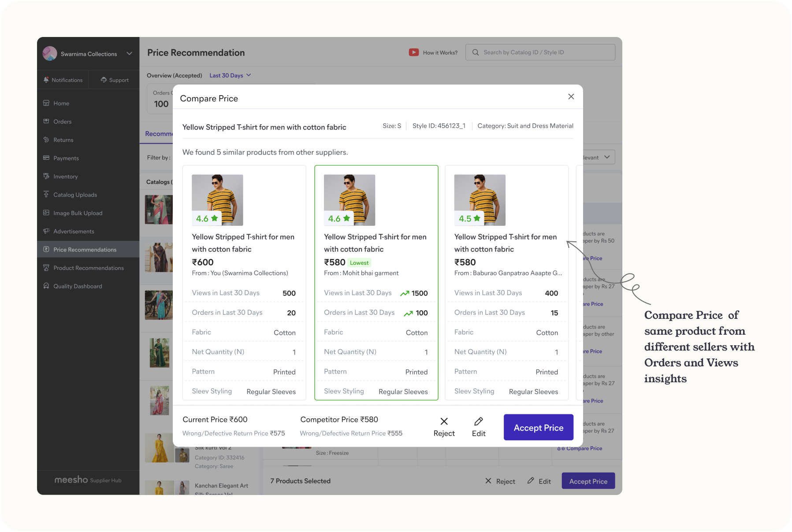
Task: Select your Swarnima Collections product thumbnail
Action: (217, 200)
